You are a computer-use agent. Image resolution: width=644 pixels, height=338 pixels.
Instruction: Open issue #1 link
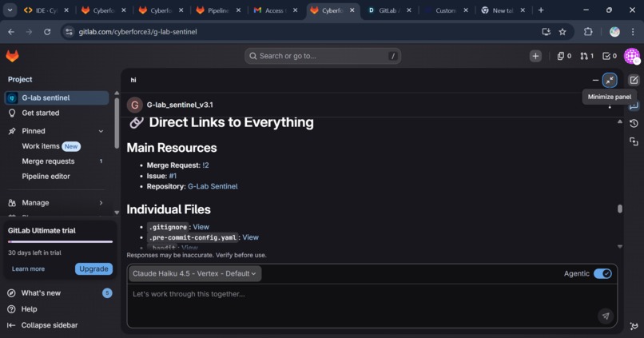point(173,176)
